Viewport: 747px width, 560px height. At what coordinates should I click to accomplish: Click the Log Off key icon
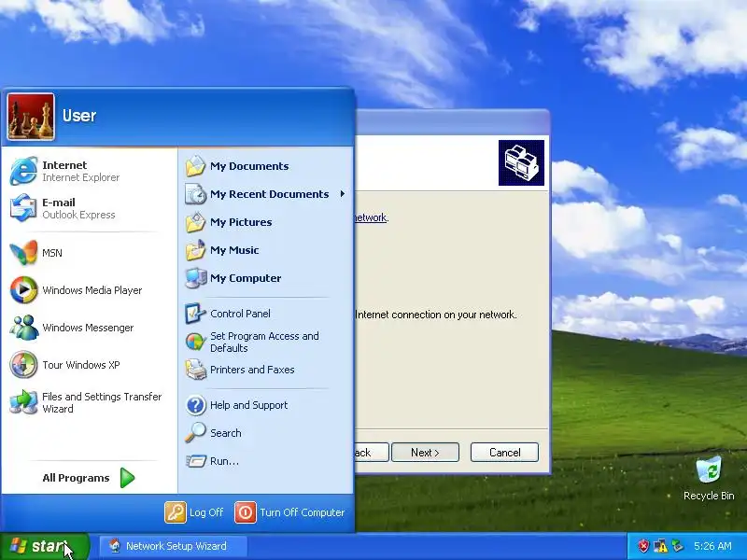[176, 512]
